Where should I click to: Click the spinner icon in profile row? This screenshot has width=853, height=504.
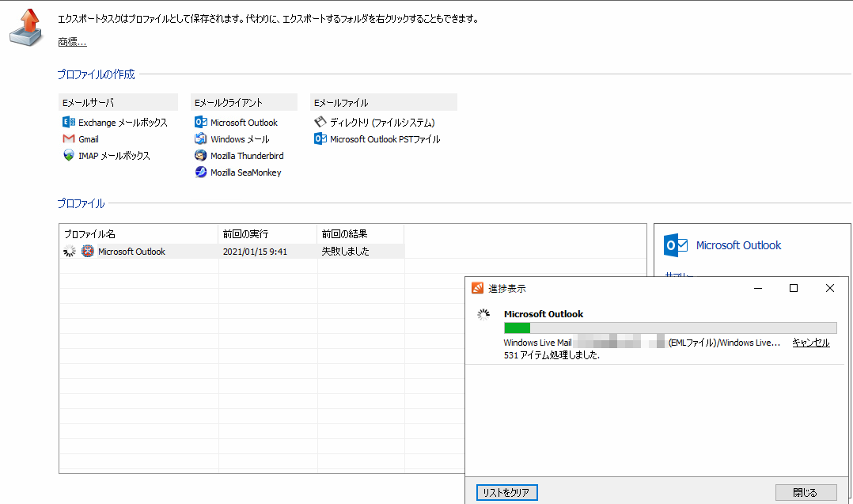click(69, 251)
